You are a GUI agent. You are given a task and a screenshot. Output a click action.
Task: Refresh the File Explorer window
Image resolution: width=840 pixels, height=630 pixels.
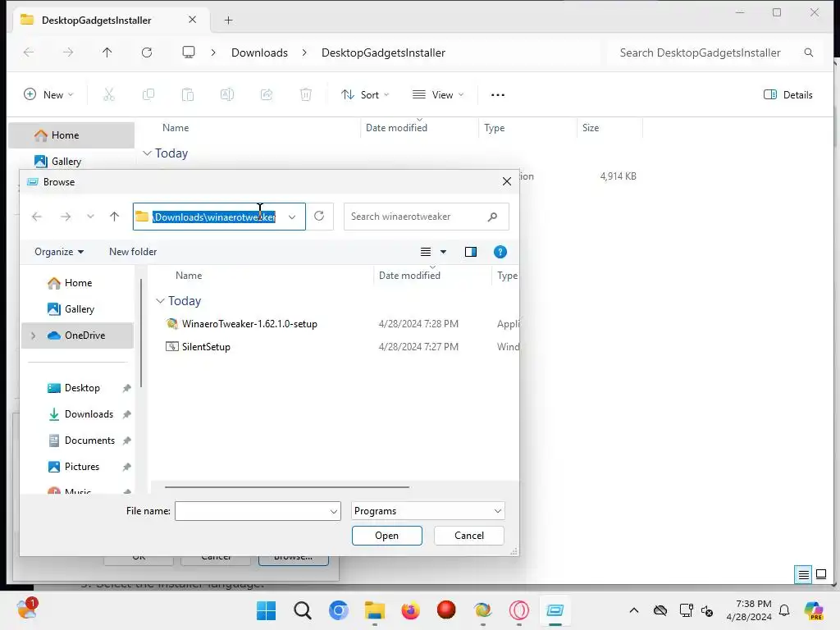click(147, 52)
